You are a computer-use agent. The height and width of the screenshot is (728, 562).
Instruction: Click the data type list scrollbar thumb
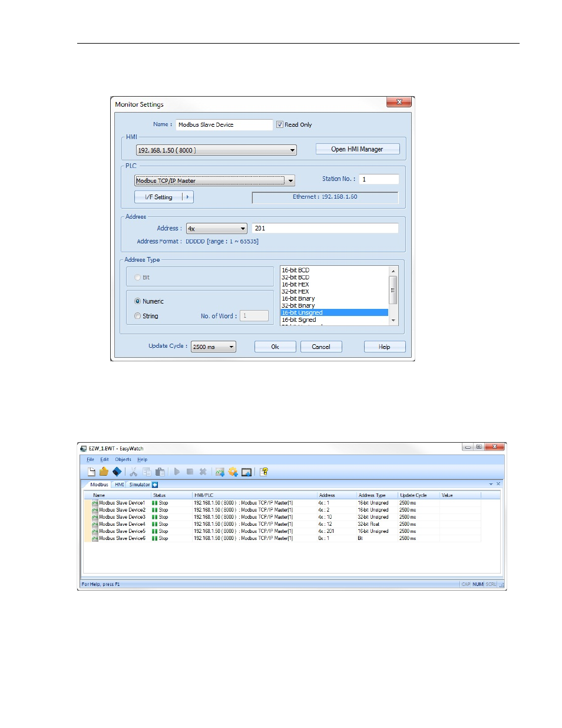pyautogui.click(x=393, y=289)
